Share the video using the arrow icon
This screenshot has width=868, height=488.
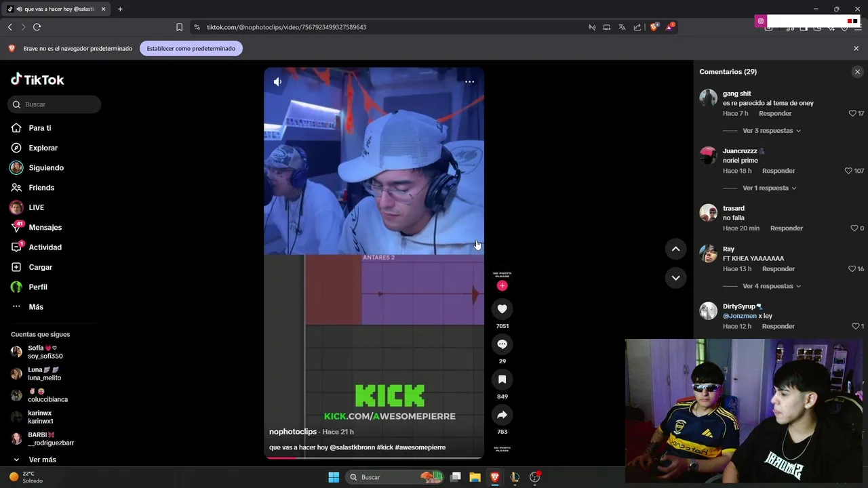[502, 415]
